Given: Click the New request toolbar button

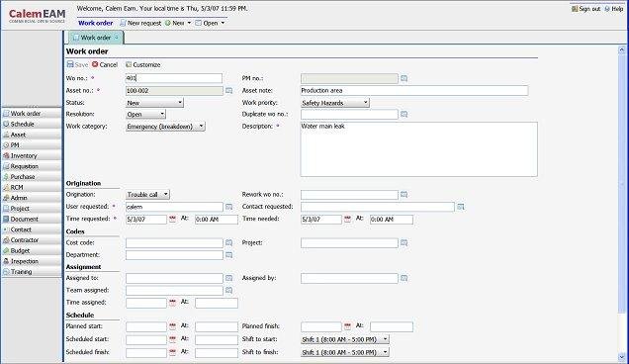Looking at the screenshot, I should 140,23.
